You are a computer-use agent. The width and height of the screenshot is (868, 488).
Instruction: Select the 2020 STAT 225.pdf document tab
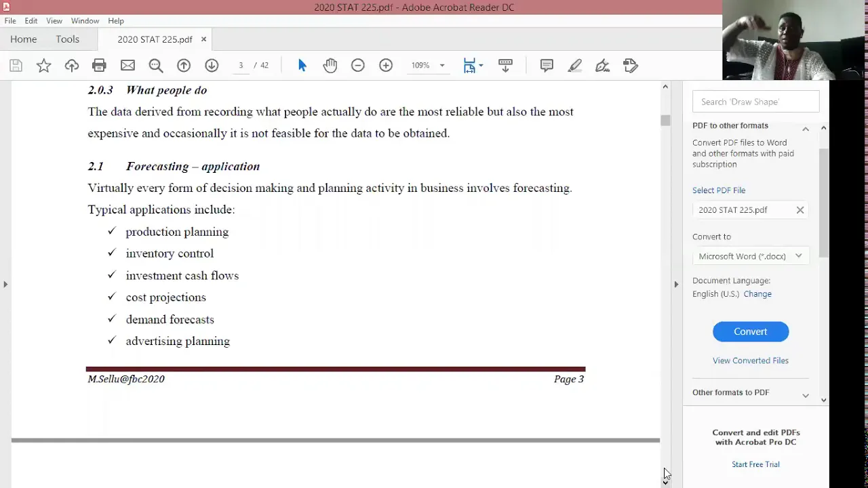155,39
